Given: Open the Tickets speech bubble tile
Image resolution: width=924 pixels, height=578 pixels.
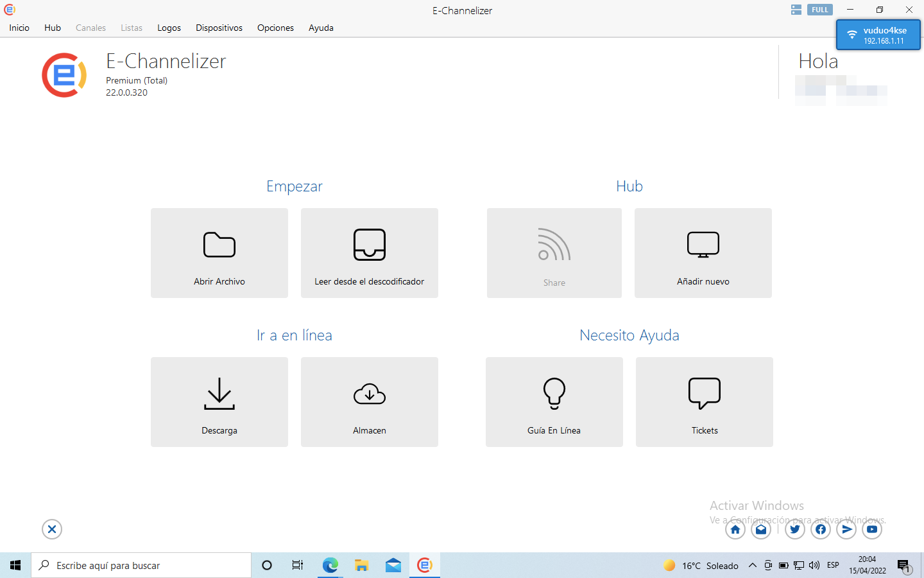Looking at the screenshot, I should 704,402.
